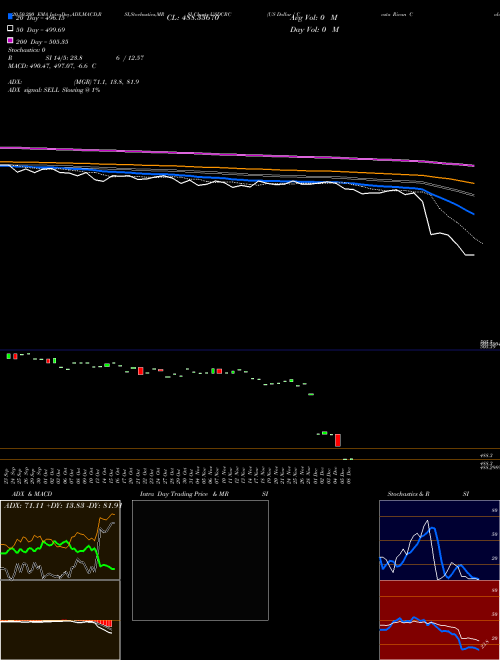Click the ADX & MACD panel title
Screen dimensions: 500x660
(x=32, y=494)
